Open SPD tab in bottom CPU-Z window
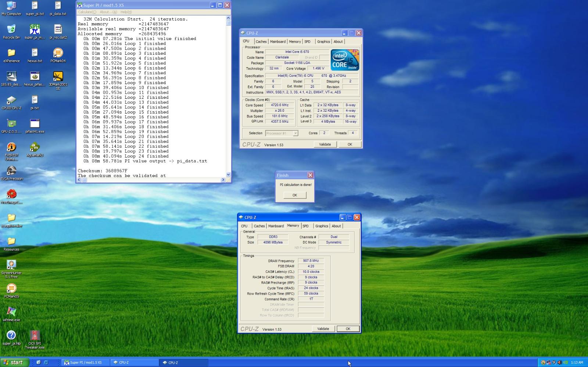 tap(306, 226)
